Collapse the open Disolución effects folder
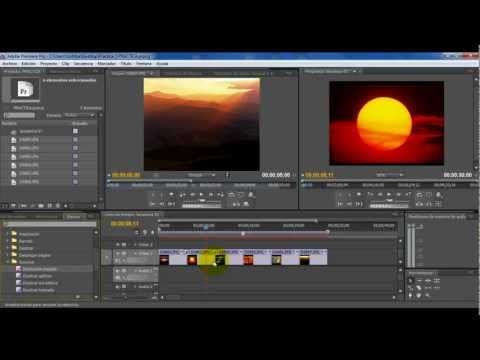This screenshot has height=360, width=480. pos(8,262)
